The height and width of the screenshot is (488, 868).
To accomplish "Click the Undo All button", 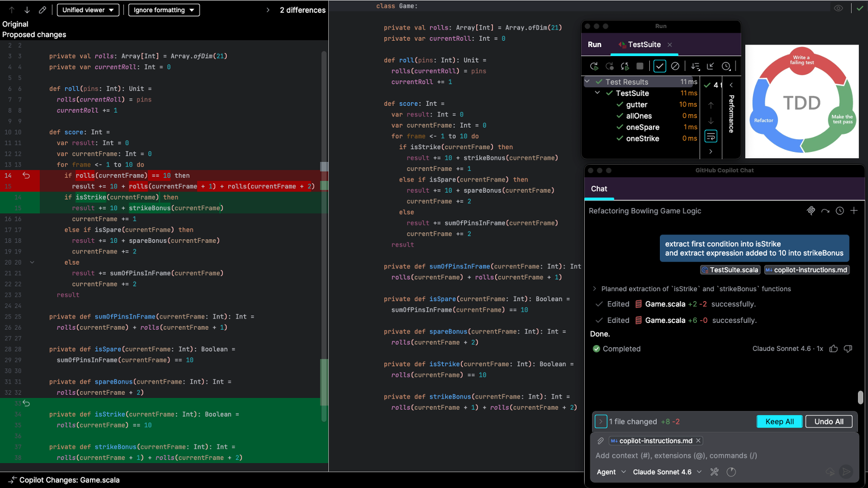I will 828,421.
